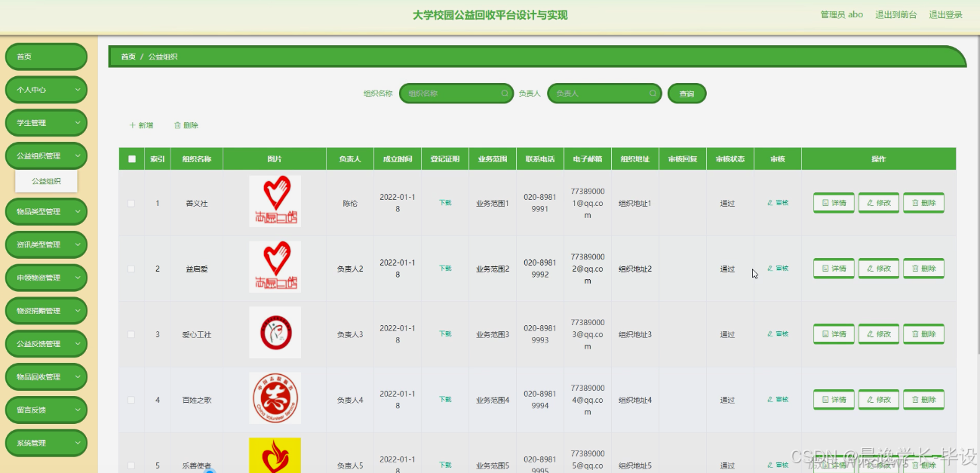Click the 成立时间 column header

coord(398,159)
